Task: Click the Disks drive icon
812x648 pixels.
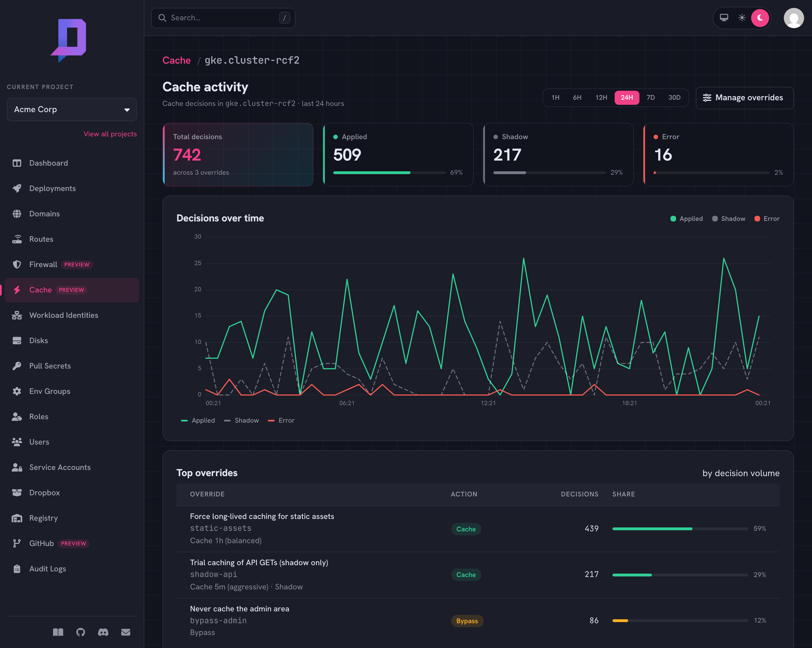Action: (17, 341)
